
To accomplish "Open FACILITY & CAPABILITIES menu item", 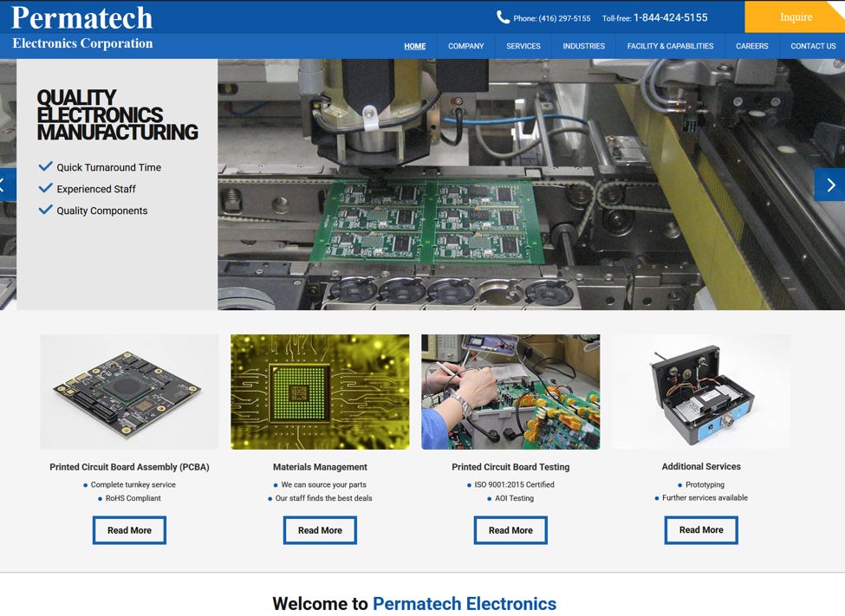I will (x=671, y=46).
